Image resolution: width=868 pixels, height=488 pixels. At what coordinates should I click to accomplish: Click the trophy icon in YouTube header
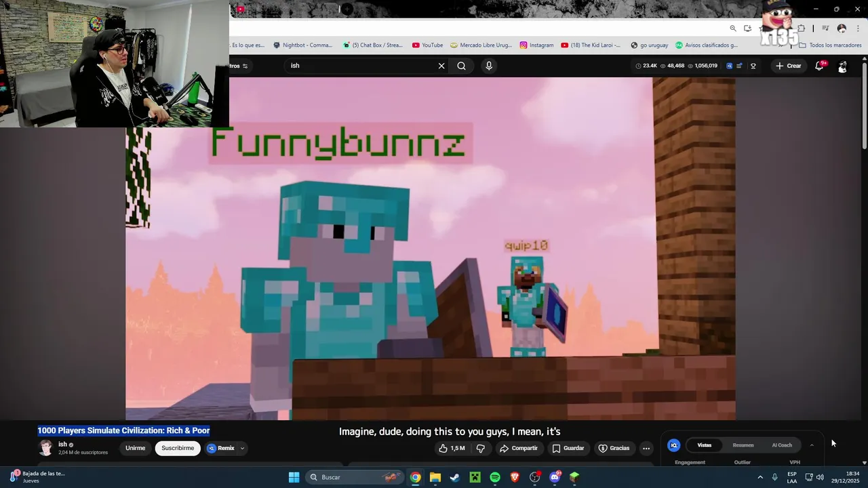tap(753, 66)
